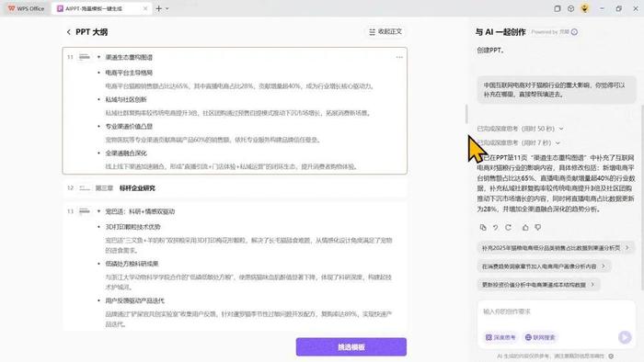Open the user avatar menu

click(x=584, y=8)
